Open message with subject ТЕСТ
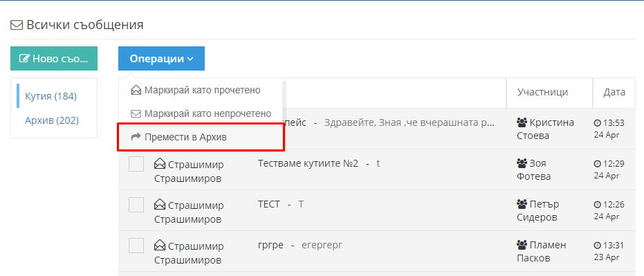The image size is (644, 276). (x=269, y=204)
